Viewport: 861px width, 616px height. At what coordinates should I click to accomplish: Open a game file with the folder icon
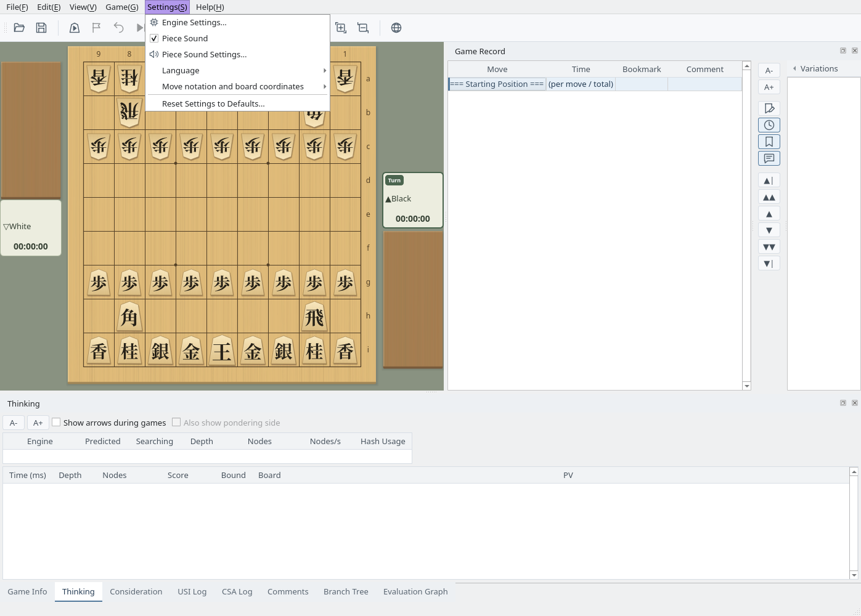[x=19, y=28]
